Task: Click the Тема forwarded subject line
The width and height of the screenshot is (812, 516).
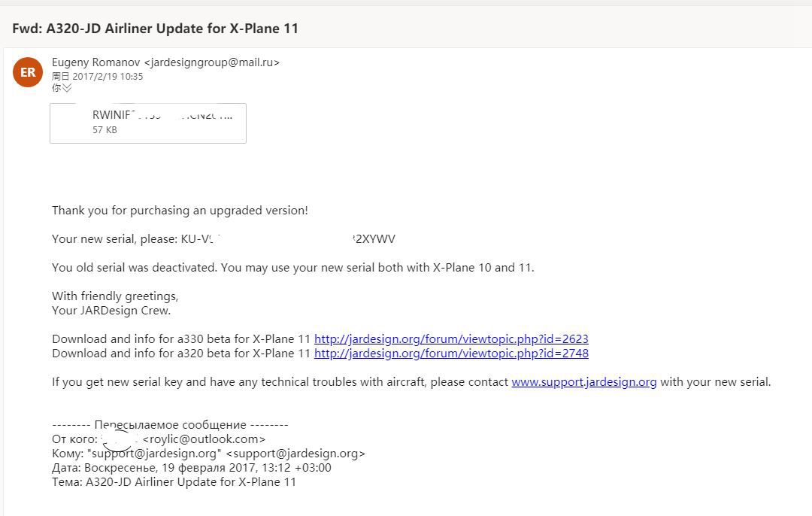Action: click(174, 482)
